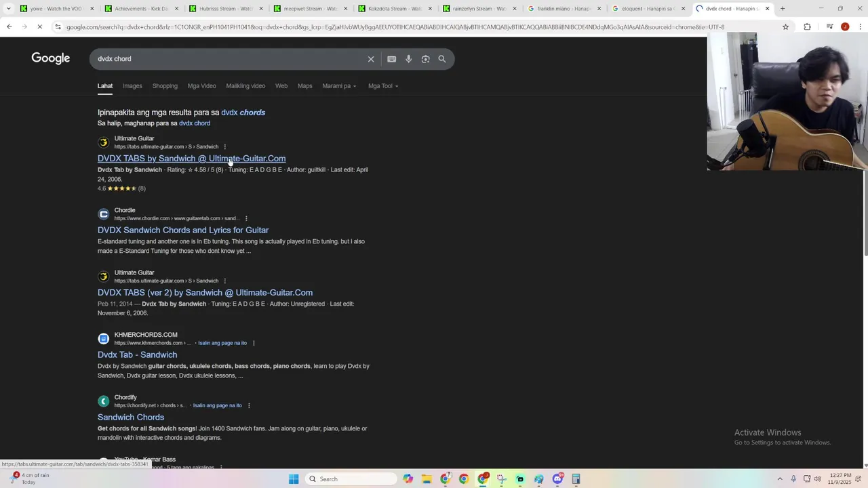868x488 pixels.
Task: Start voice search with microphone icon
Action: coord(408,59)
